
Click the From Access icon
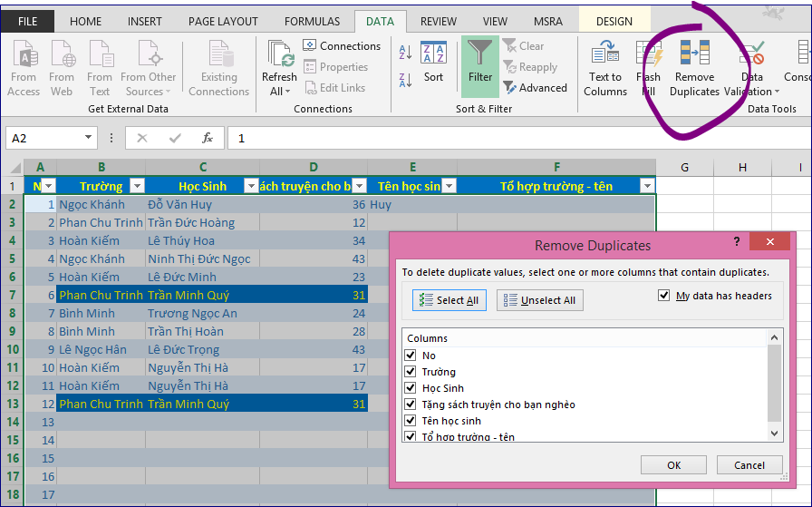point(24,54)
